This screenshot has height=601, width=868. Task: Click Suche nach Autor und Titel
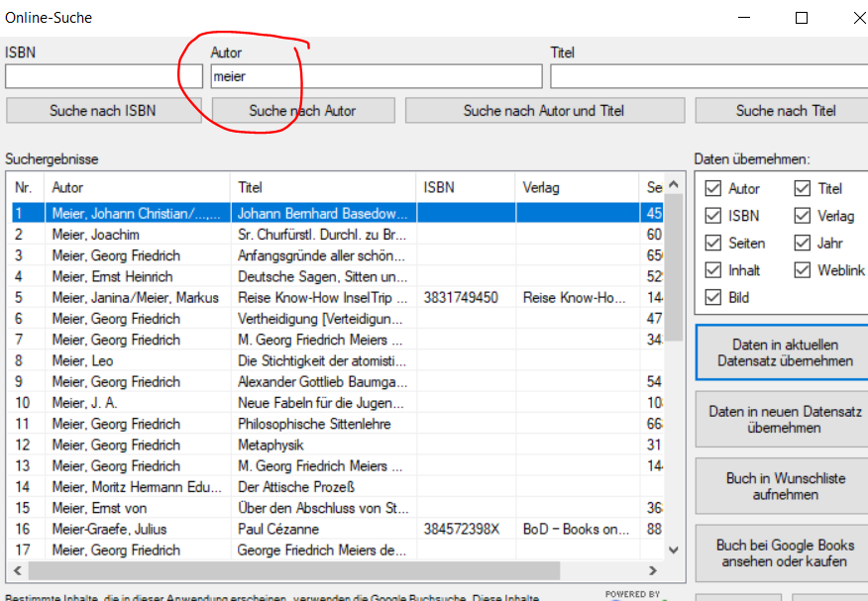(x=543, y=111)
